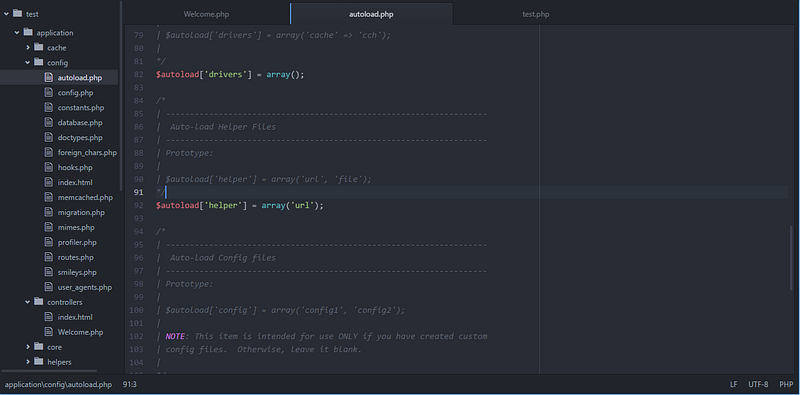Click the file icon beside database.php

pos(48,122)
